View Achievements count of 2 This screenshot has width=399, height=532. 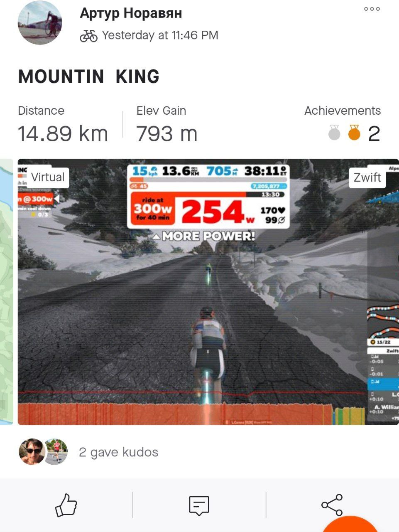pyautogui.click(x=374, y=133)
